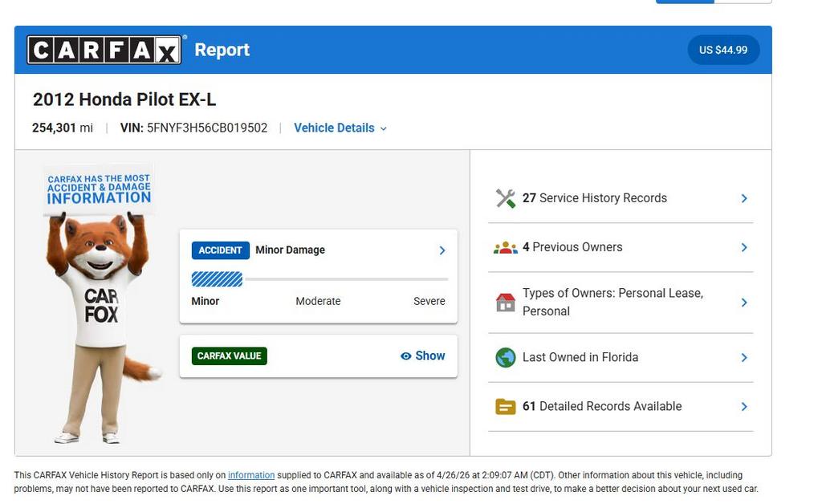
Task: Open 27 Service History Records chevron
Action: [x=744, y=198]
